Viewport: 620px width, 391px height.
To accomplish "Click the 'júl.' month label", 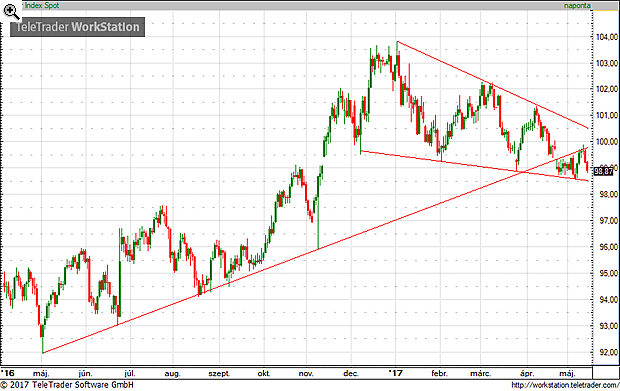I will pos(130,374).
